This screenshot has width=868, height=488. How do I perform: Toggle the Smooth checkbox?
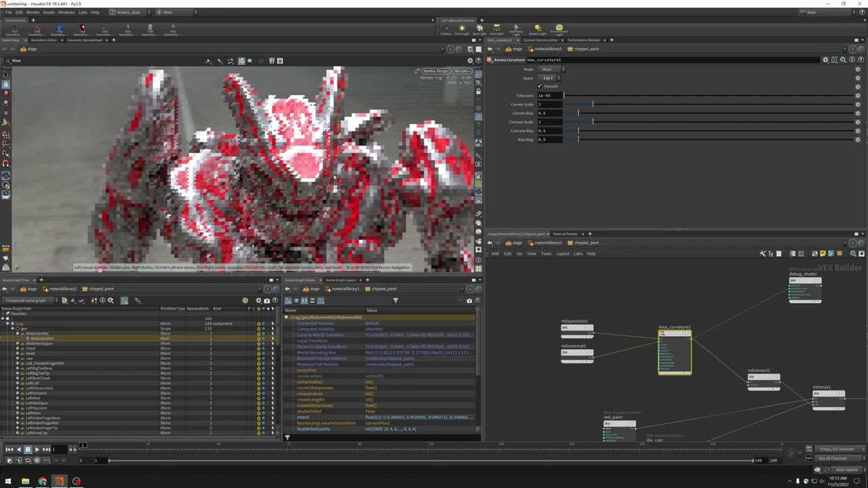[540, 86]
